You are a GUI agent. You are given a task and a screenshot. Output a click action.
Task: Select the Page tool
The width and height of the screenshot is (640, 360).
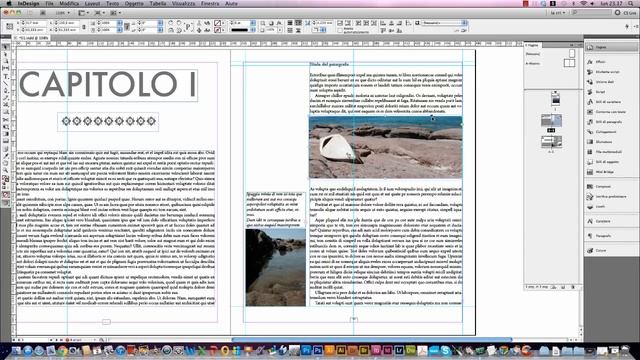(x=6, y=61)
